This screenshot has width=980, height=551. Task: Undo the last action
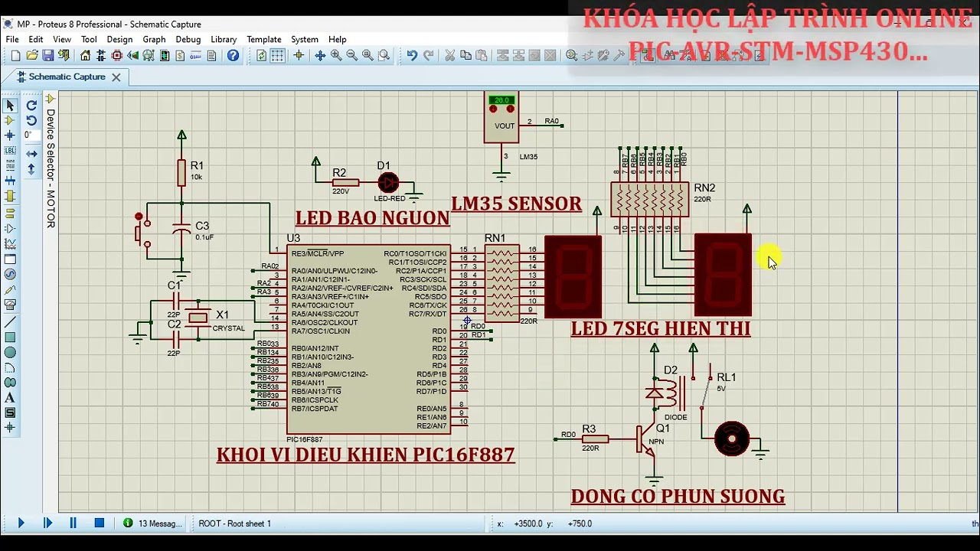(x=412, y=55)
